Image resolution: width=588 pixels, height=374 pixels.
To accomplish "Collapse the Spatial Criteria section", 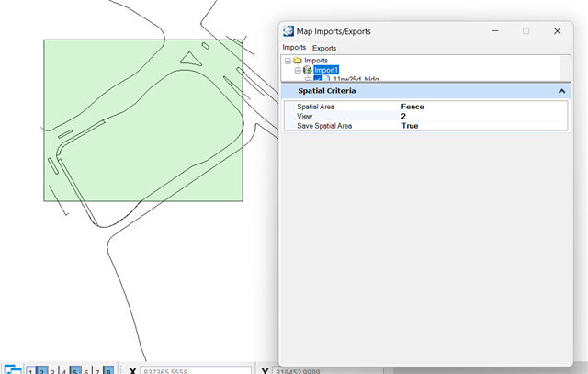I will click(560, 92).
